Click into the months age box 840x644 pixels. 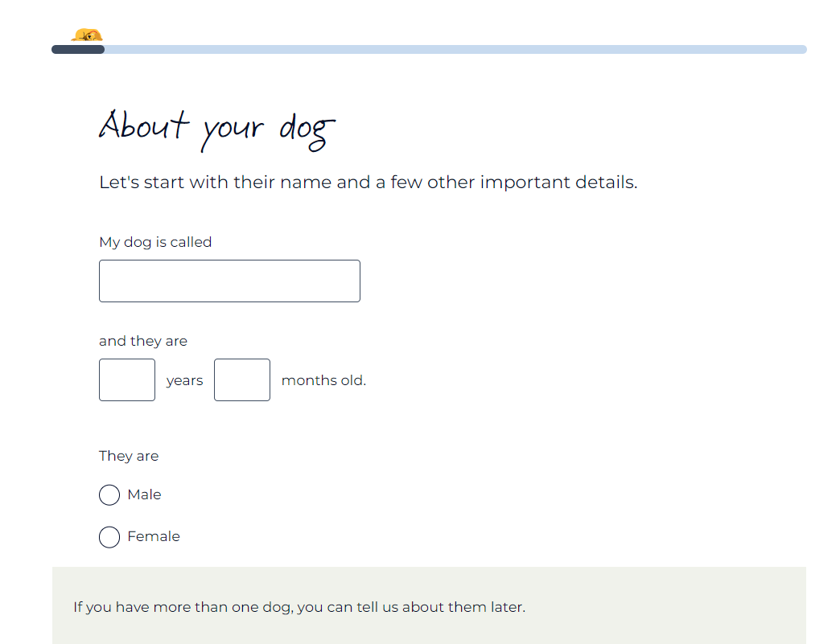pos(242,379)
